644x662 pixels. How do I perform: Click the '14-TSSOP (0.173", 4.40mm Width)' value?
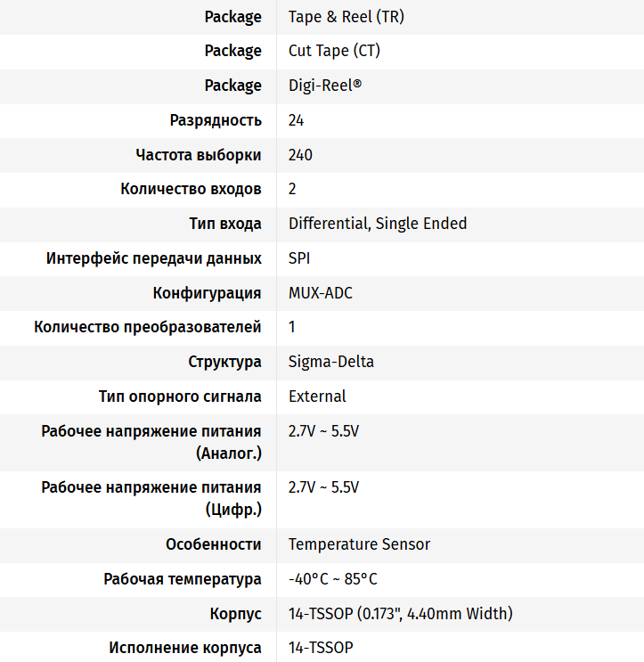tap(400, 614)
